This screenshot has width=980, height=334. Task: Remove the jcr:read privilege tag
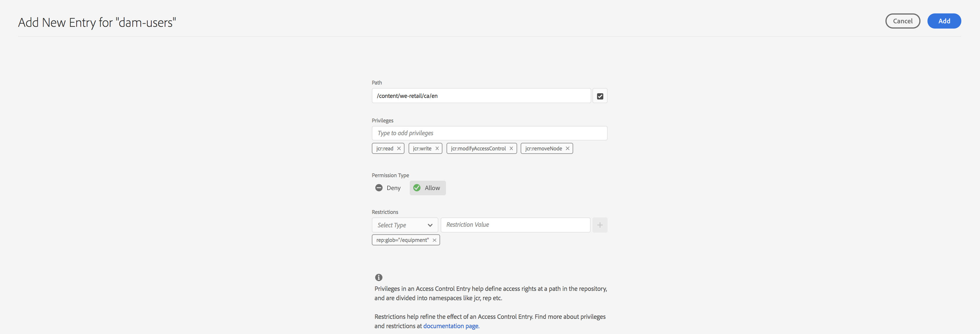pos(399,149)
